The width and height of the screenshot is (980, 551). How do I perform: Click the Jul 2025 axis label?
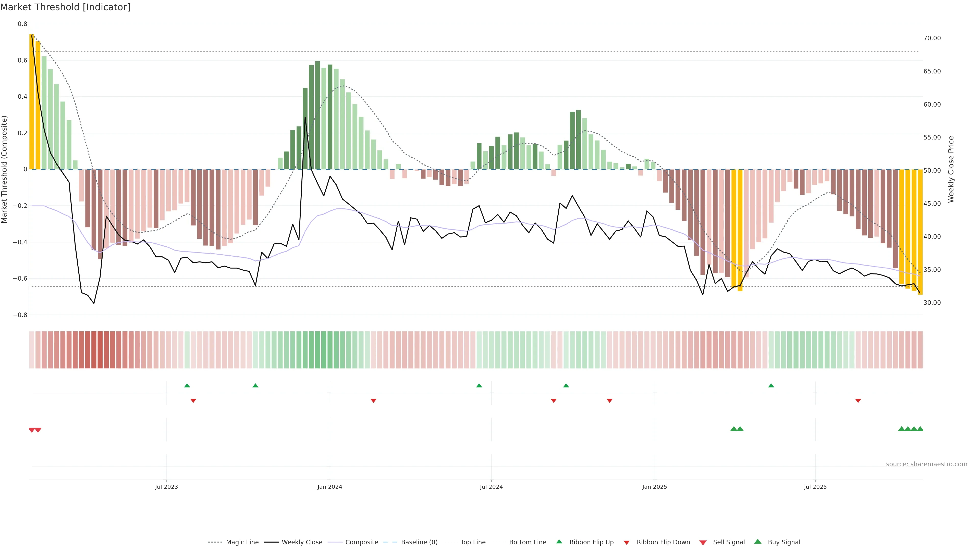coord(815,487)
